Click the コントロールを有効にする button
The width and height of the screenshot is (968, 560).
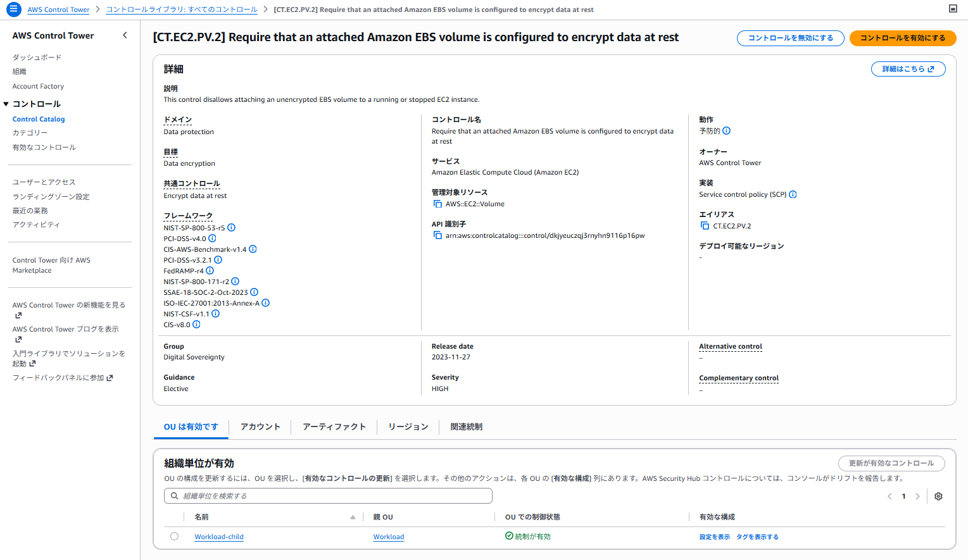(x=902, y=38)
